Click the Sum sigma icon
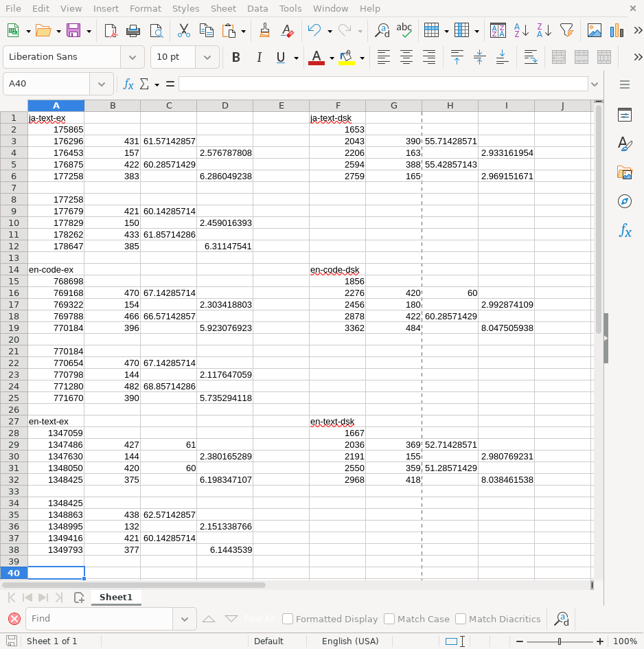The width and height of the screenshot is (644, 649). 144,84
